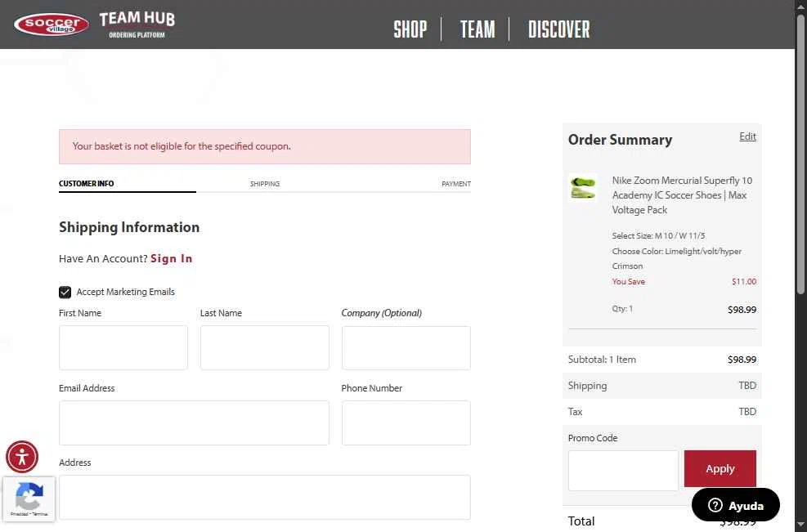Open the DISCOVER menu

[x=559, y=29]
